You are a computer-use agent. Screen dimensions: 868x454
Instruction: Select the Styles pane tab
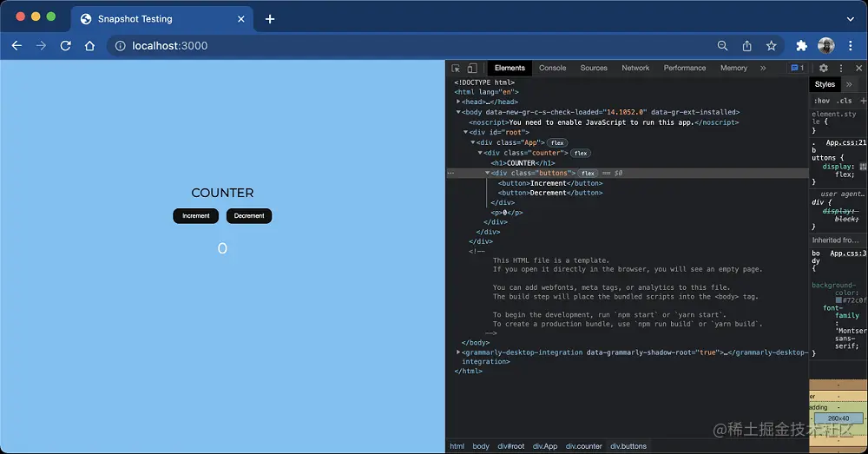click(x=825, y=84)
